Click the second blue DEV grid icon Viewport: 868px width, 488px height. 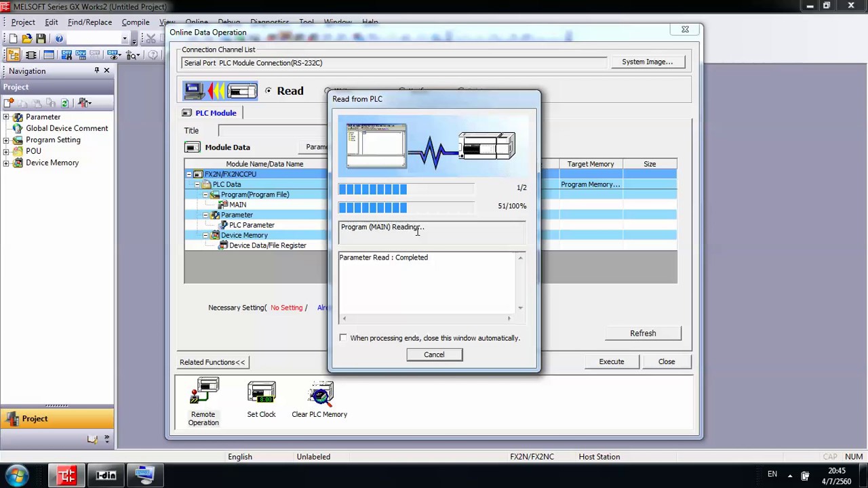click(81, 55)
